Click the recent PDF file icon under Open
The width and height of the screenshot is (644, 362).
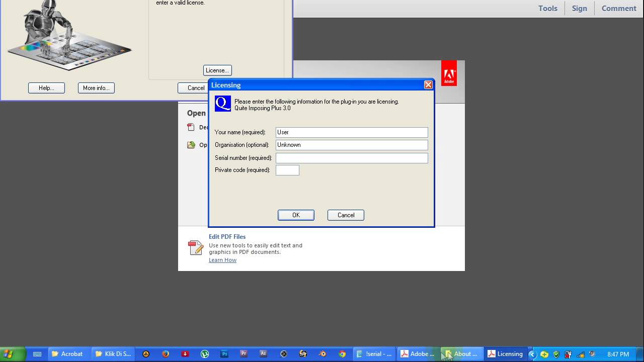(x=191, y=127)
